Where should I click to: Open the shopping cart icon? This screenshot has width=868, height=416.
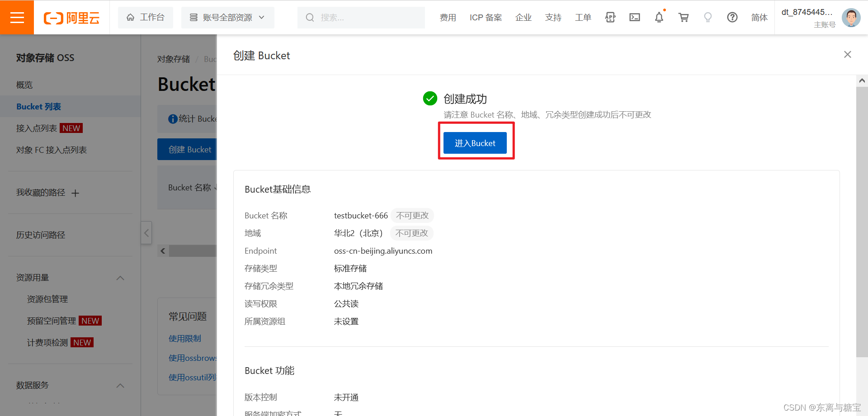[x=684, y=17]
